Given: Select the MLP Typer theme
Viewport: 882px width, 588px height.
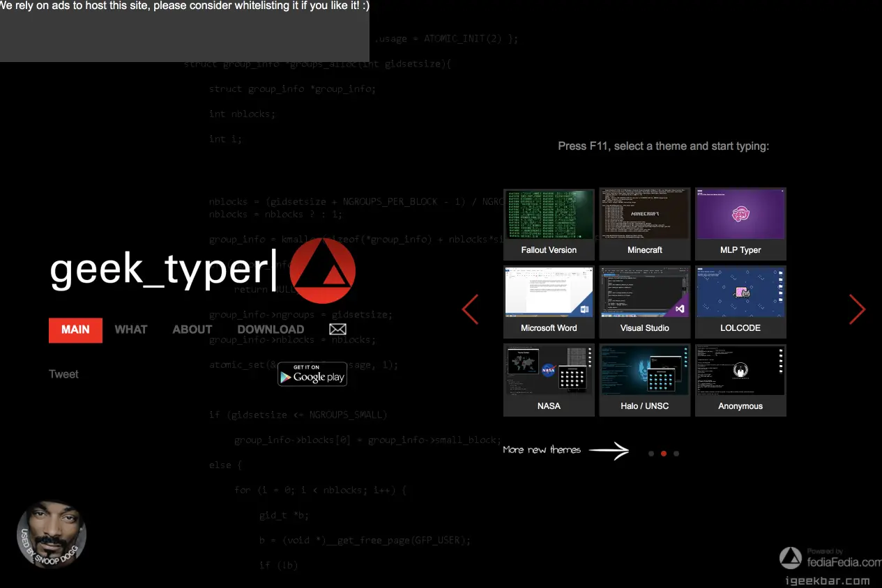Looking at the screenshot, I should (x=740, y=224).
